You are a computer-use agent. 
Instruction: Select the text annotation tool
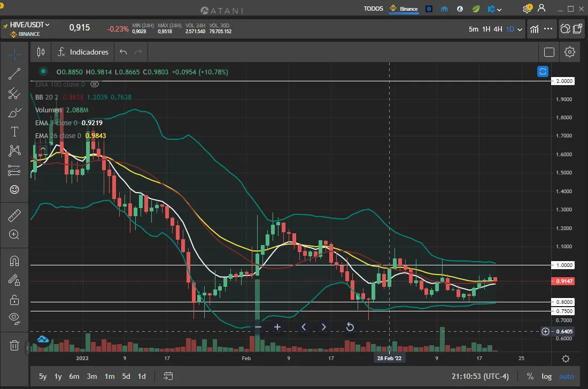click(x=14, y=132)
